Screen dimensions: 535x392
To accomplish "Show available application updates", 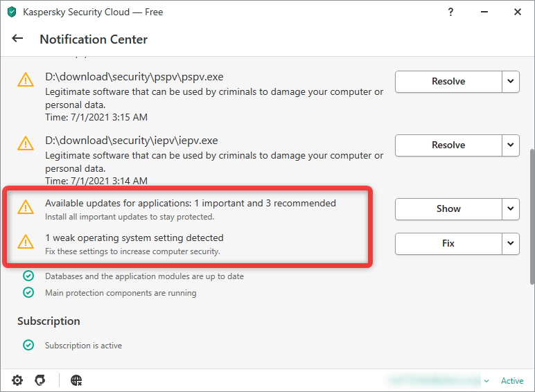I will coord(448,209).
